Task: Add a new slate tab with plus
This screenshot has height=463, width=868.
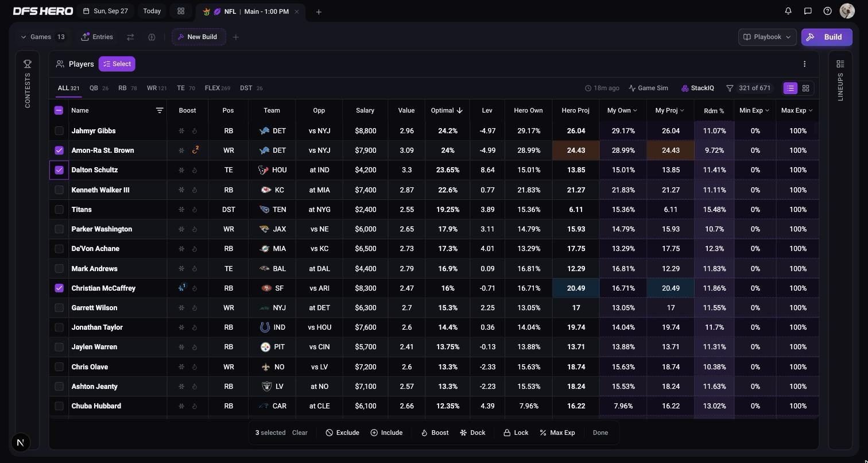Action: tap(319, 11)
